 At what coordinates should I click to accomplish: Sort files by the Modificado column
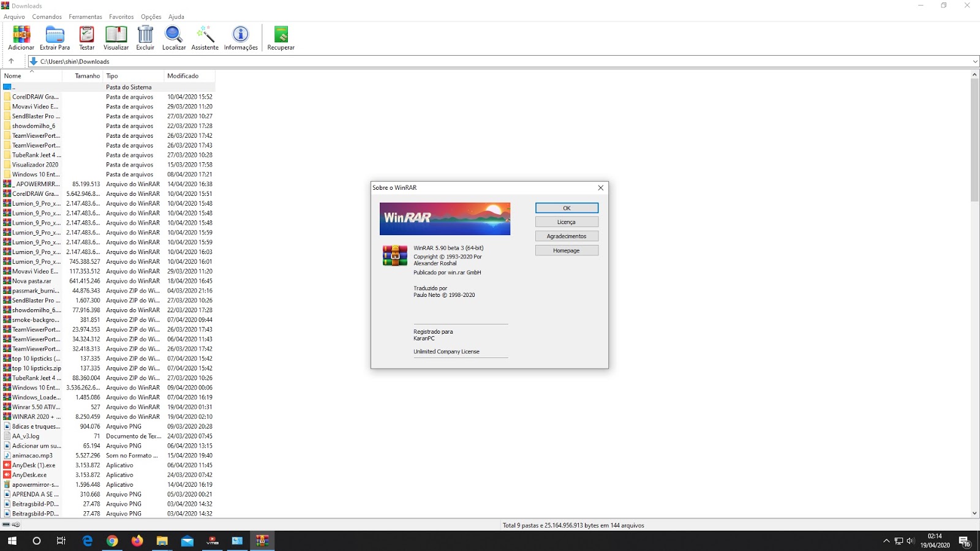(x=190, y=76)
